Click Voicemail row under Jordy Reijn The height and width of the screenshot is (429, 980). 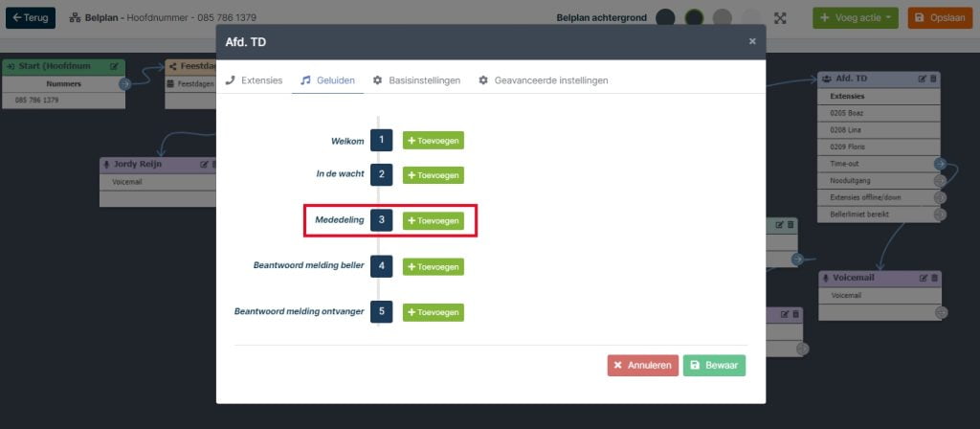tap(158, 182)
